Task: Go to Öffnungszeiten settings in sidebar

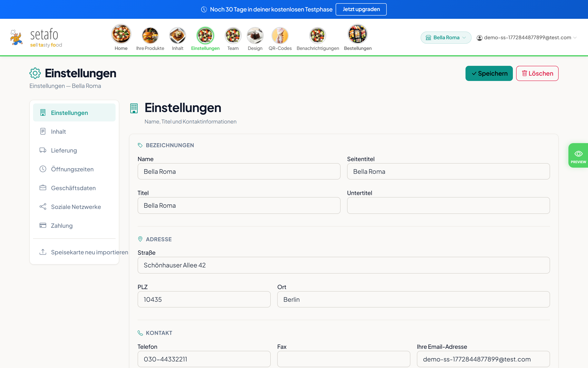Action: pyautogui.click(x=74, y=169)
